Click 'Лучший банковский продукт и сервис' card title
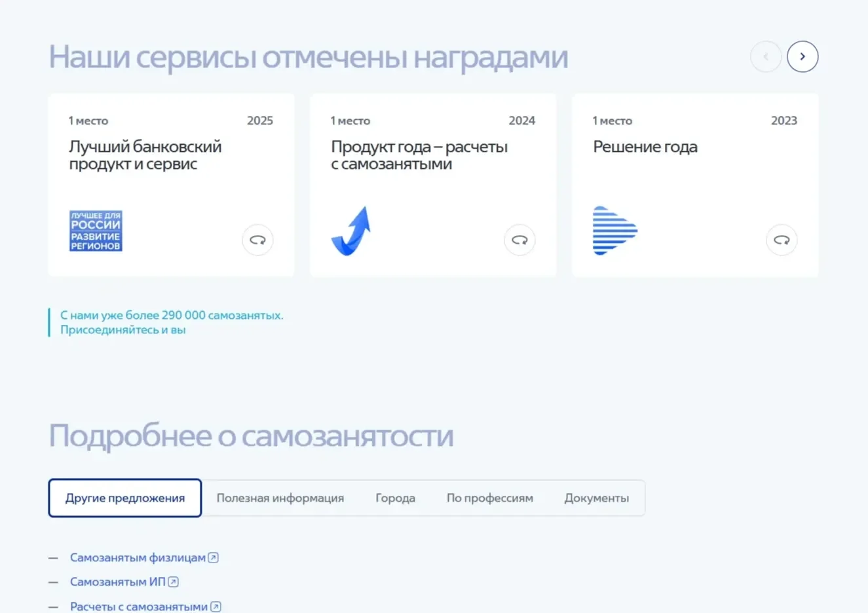 pyautogui.click(x=145, y=155)
